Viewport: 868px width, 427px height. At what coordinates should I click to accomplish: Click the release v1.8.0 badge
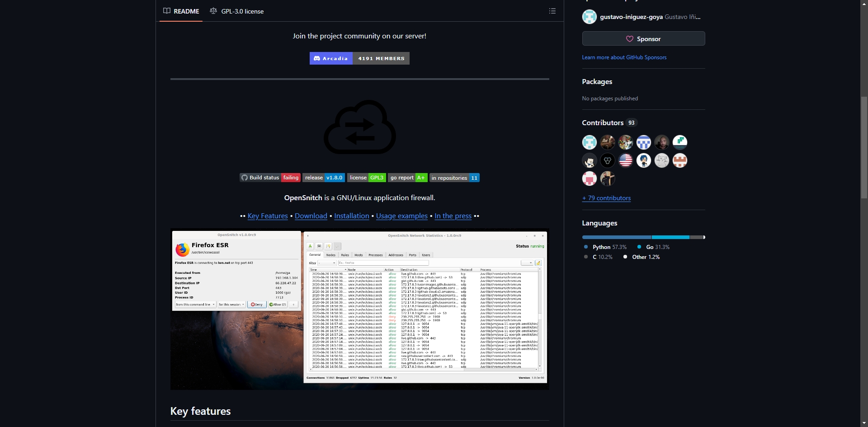click(324, 178)
